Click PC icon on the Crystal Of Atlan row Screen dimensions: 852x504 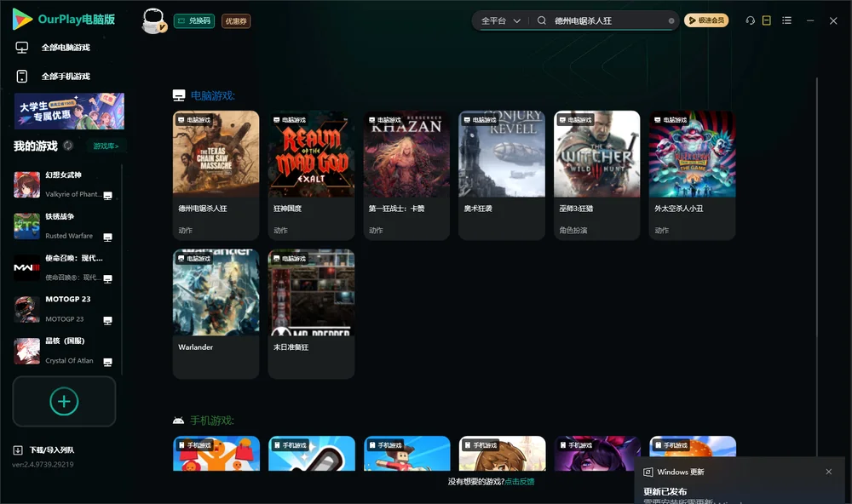[x=107, y=363]
